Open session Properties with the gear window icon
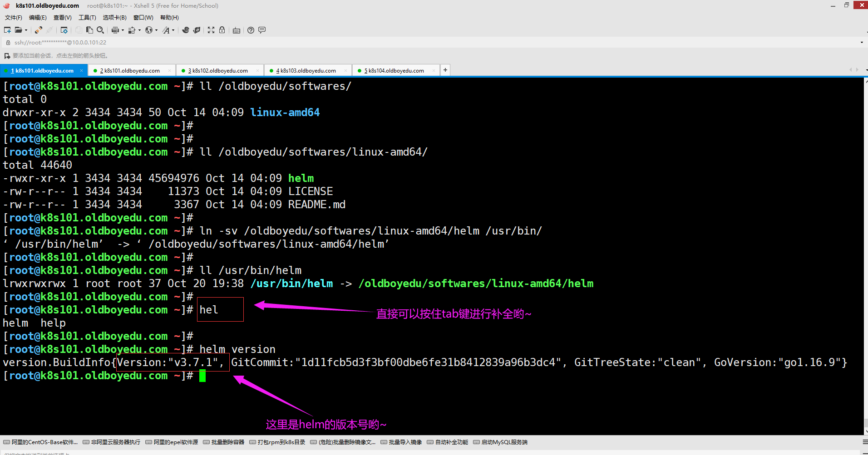 pos(64,30)
